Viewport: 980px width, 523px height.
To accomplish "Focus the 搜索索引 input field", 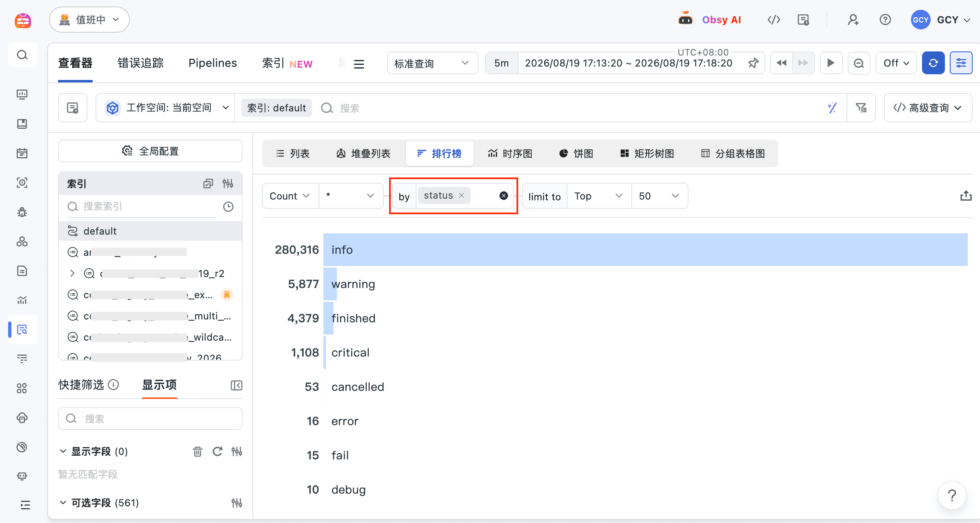I will (x=141, y=206).
